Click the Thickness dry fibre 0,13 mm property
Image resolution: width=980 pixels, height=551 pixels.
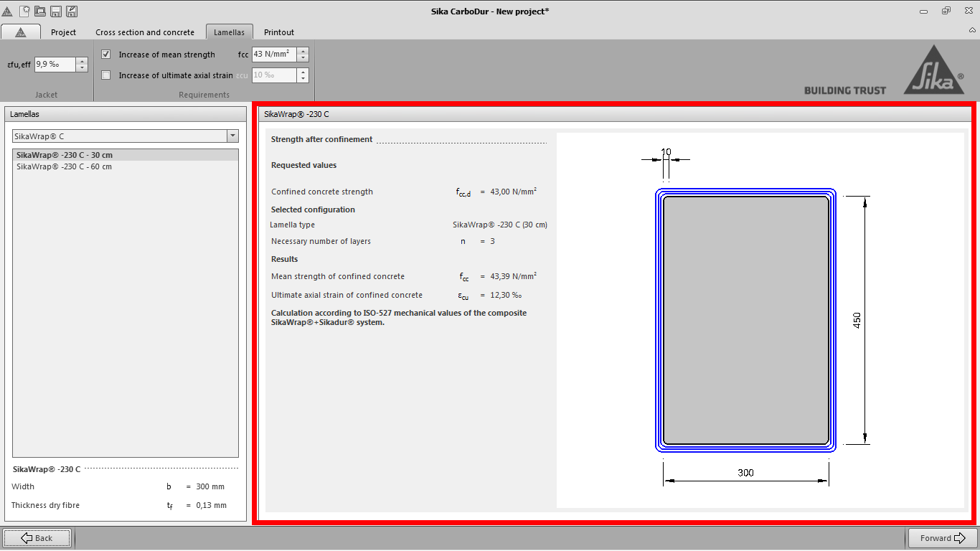coord(119,505)
